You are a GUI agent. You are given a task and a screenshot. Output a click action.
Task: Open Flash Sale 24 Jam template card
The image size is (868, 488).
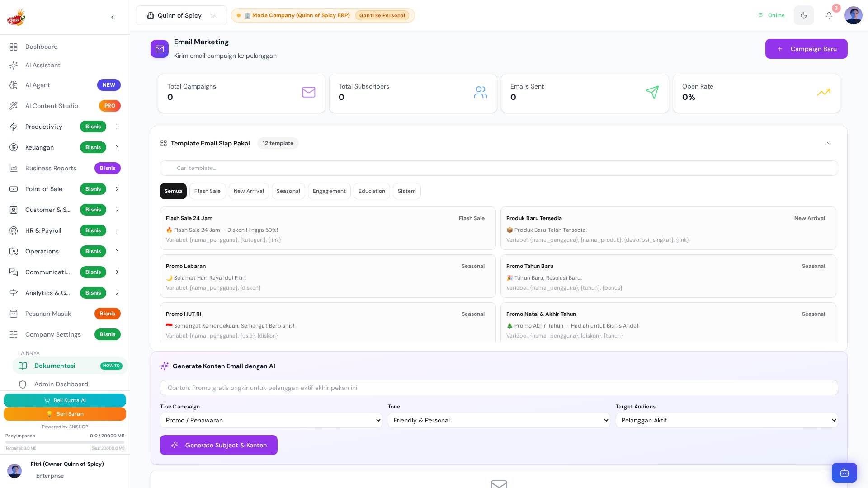pos(328,229)
